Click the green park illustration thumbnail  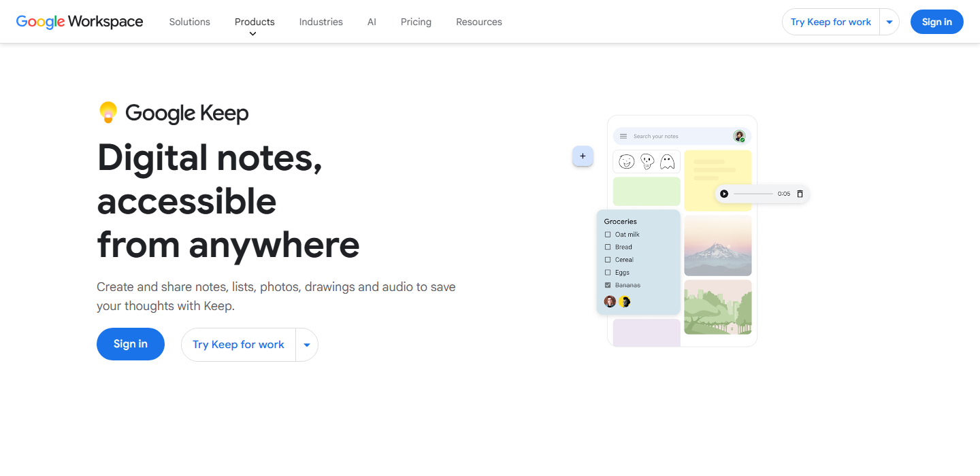(x=718, y=307)
